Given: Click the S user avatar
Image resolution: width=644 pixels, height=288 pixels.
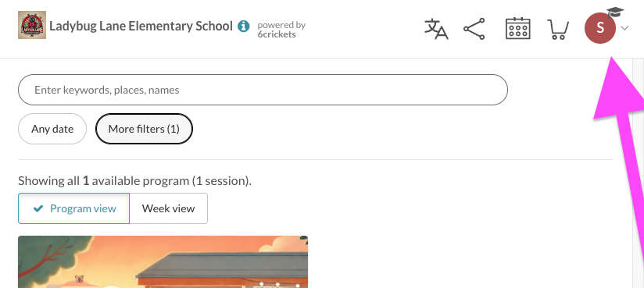Looking at the screenshot, I should [600, 28].
